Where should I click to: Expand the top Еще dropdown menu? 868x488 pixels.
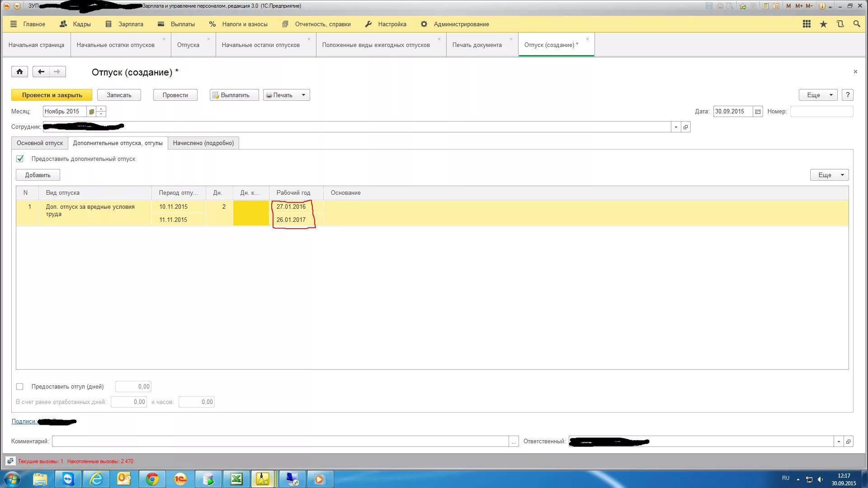[x=818, y=95]
